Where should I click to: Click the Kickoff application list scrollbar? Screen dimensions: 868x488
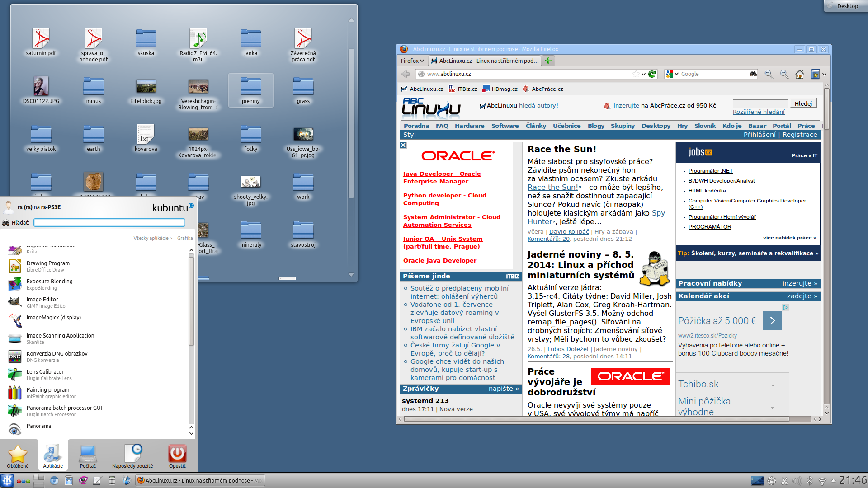(x=191, y=300)
